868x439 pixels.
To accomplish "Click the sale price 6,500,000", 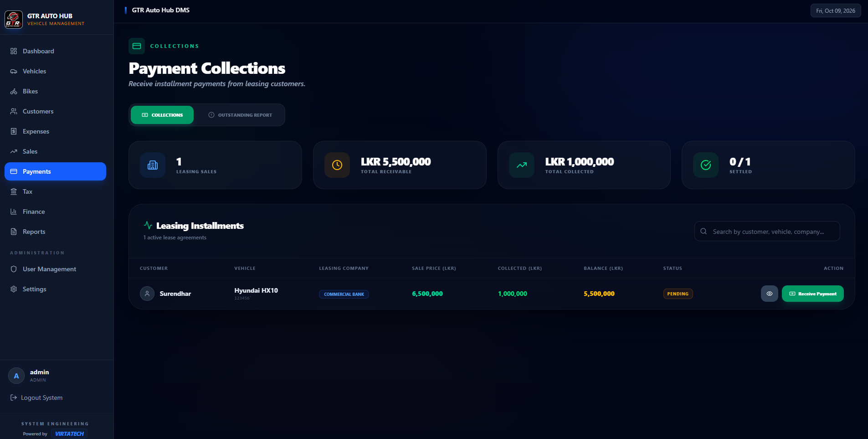I will [x=427, y=294].
